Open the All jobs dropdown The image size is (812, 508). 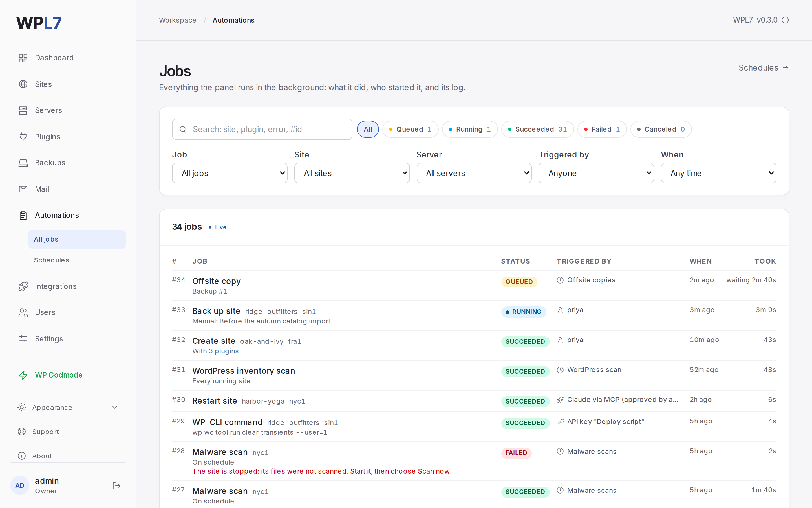tap(230, 173)
